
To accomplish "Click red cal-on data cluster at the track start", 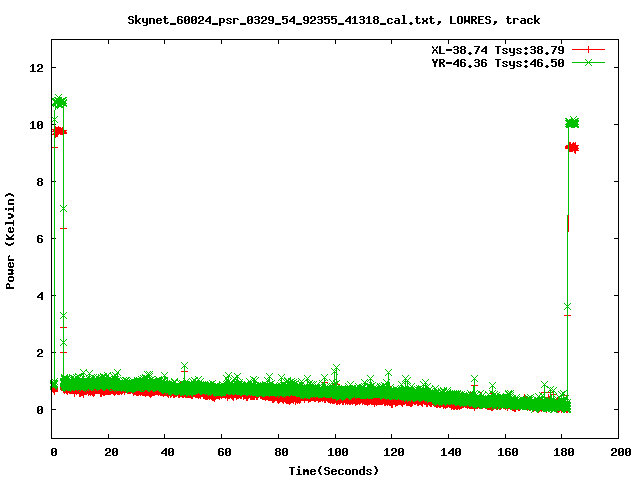I will pos(59,132).
